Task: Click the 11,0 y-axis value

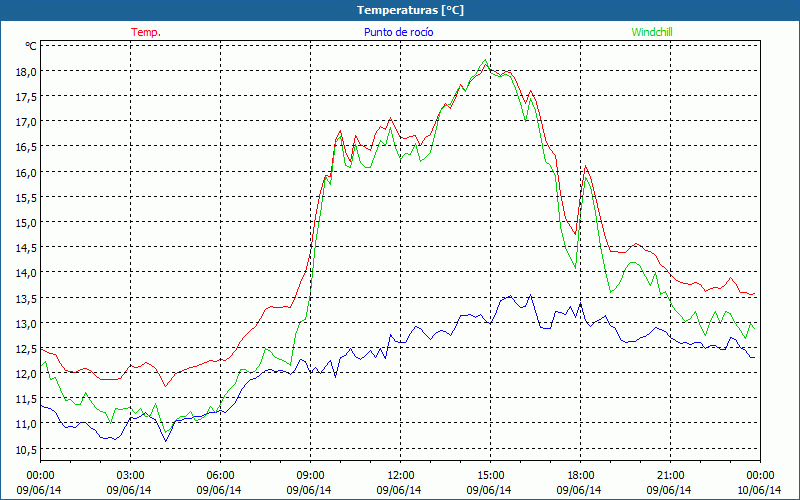Action: (x=27, y=424)
